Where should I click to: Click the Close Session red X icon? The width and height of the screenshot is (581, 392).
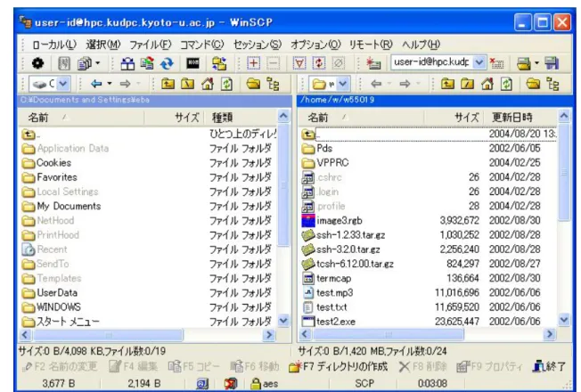click(x=496, y=63)
